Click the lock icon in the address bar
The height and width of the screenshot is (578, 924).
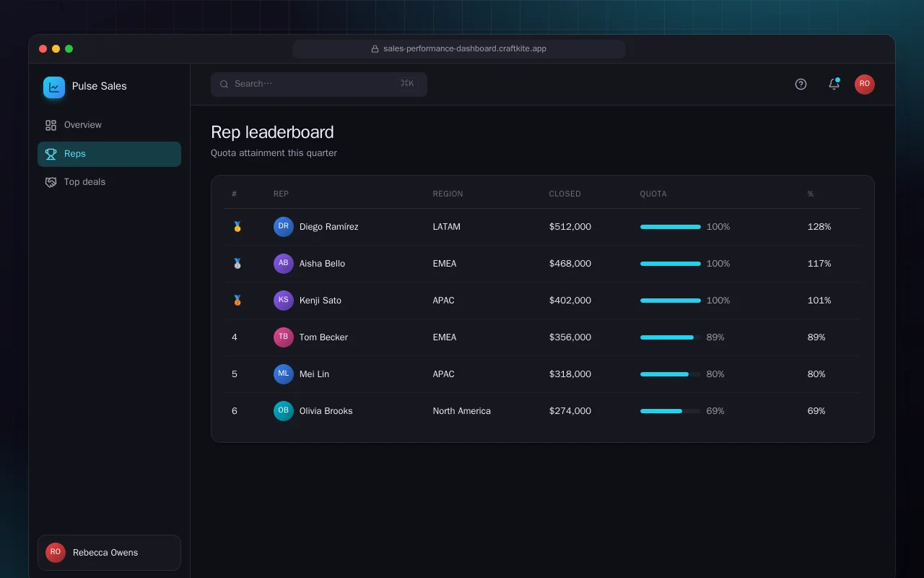pos(375,49)
